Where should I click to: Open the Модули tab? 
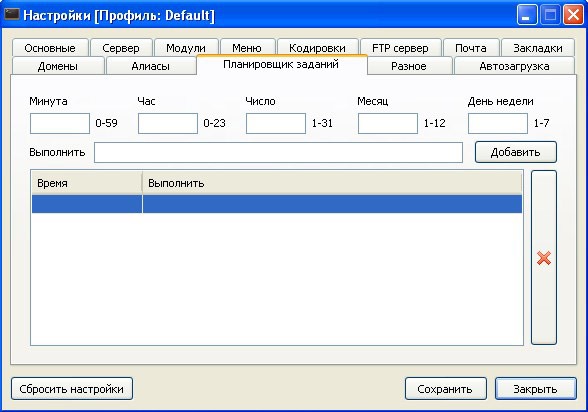186,48
